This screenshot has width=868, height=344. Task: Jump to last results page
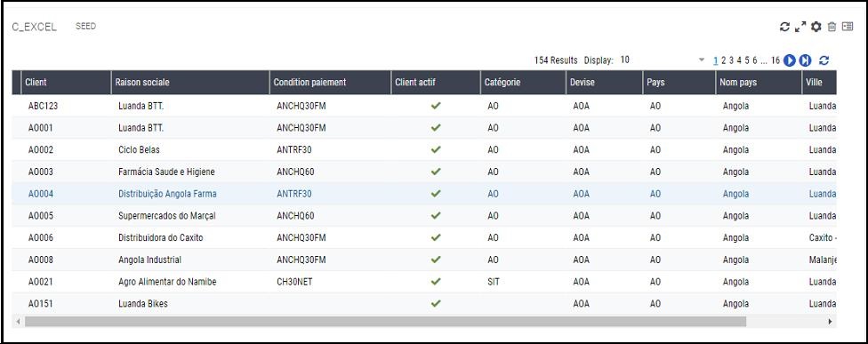(x=805, y=60)
